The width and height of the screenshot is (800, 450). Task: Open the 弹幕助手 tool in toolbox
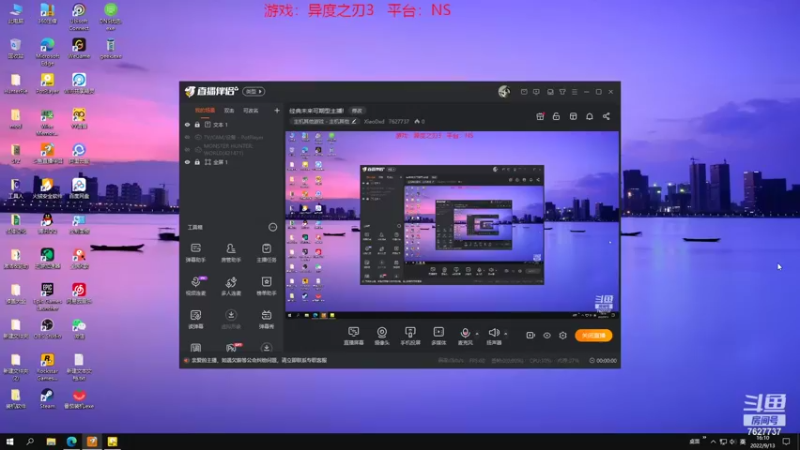click(x=195, y=253)
